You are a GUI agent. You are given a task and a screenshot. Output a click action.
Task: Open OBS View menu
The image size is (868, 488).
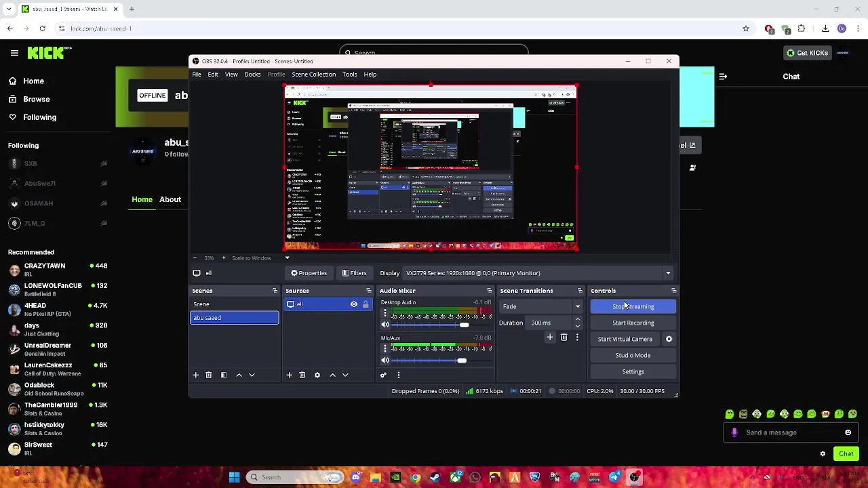point(231,75)
